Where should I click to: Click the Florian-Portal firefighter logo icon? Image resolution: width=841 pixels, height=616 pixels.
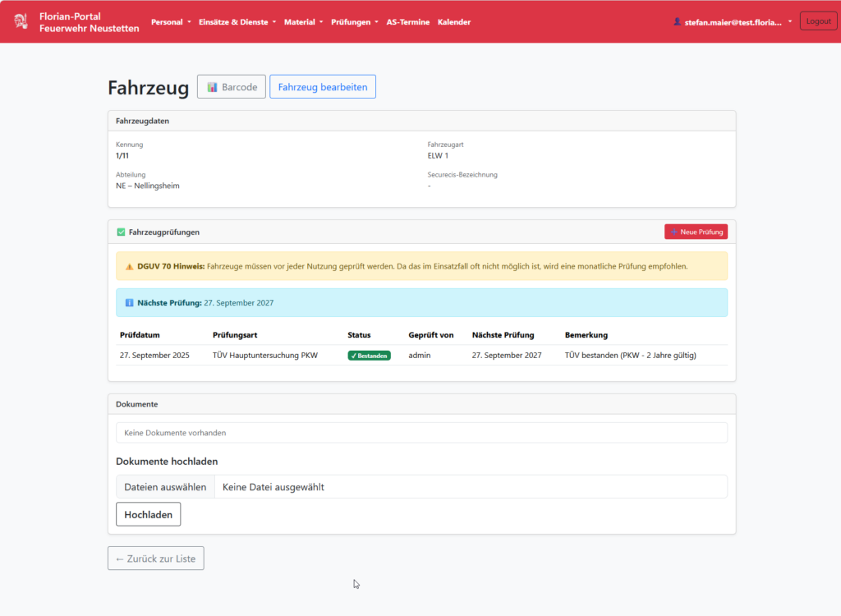tap(21, 21)
